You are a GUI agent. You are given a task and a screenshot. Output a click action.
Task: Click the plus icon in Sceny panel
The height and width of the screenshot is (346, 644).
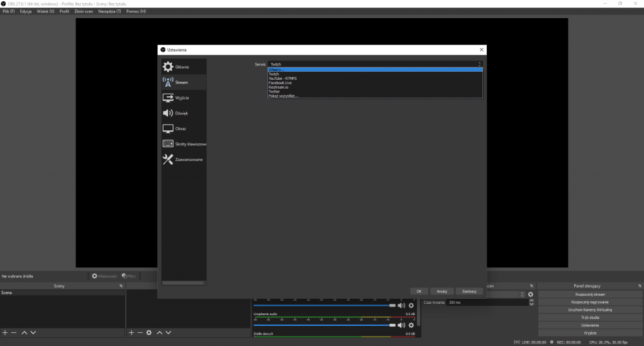pyautogui.click(x=6, y=332)
